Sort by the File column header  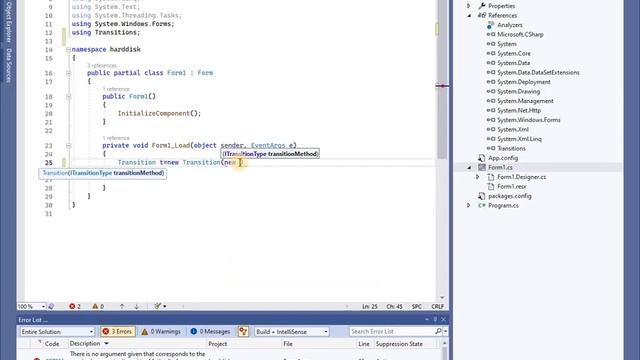coord(288,344)
